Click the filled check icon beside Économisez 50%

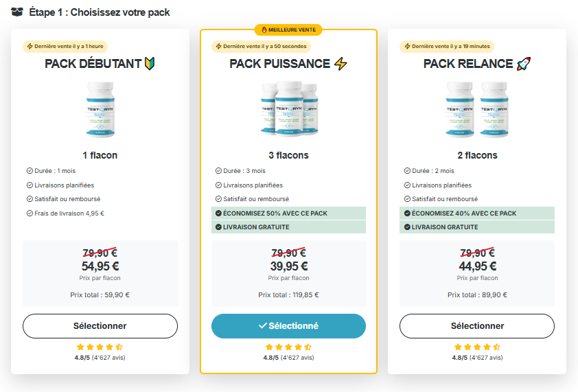218,213
